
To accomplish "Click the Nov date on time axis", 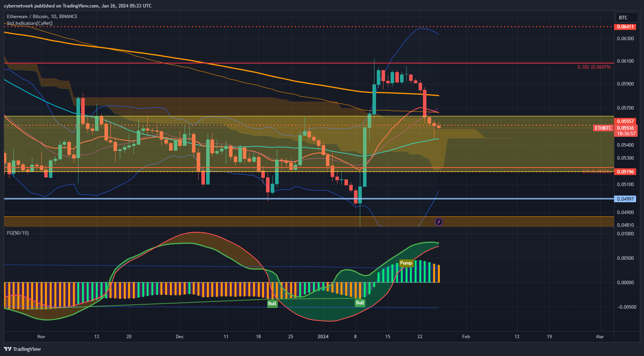I will pos(41,337).
